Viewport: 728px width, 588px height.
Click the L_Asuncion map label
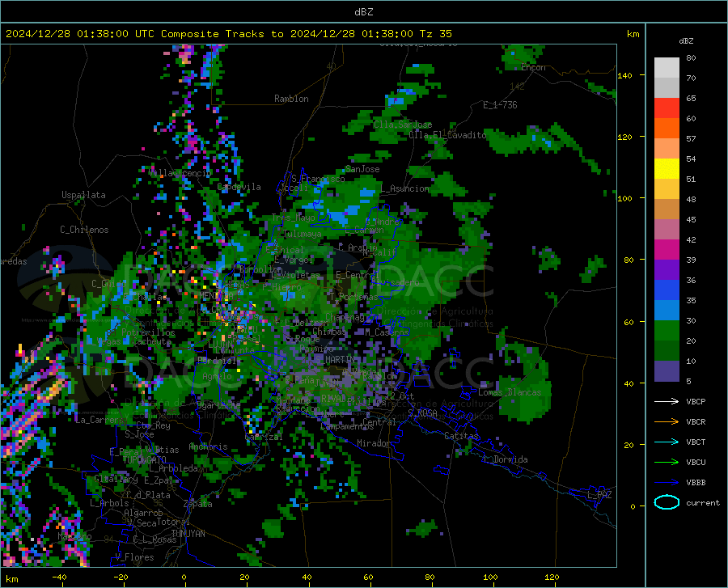pos(404,188)
